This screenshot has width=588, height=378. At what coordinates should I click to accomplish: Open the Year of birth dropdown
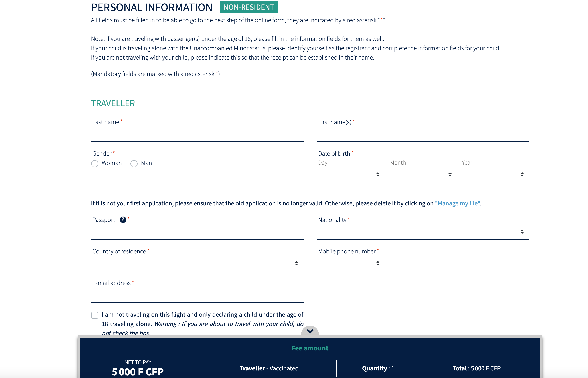(495, 174)
